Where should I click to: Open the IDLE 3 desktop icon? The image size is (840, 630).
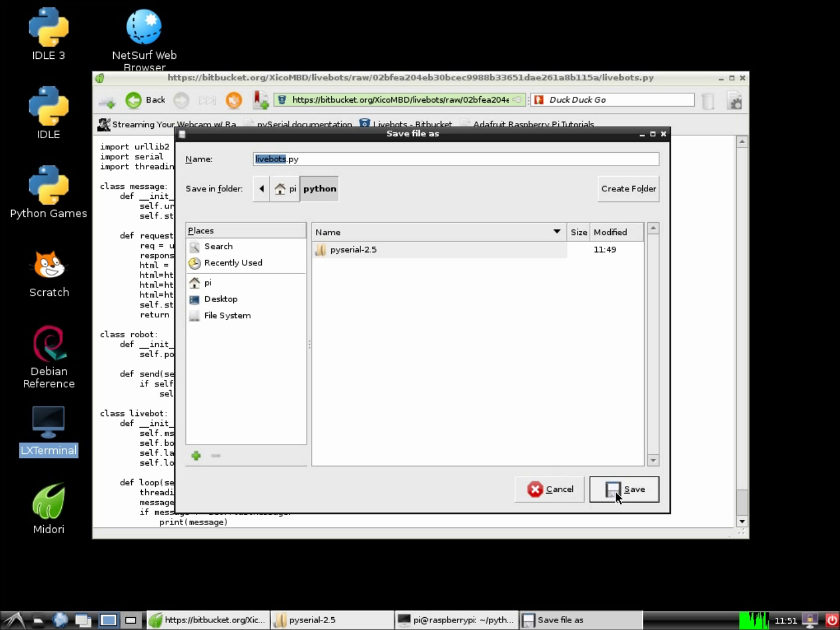pos(49,35)
